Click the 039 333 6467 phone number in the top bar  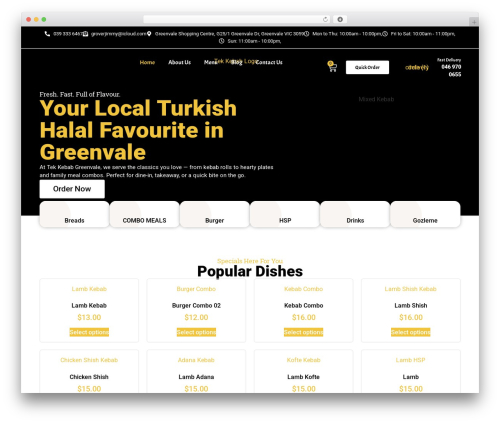pyautogui.click(x=68, y=34)
